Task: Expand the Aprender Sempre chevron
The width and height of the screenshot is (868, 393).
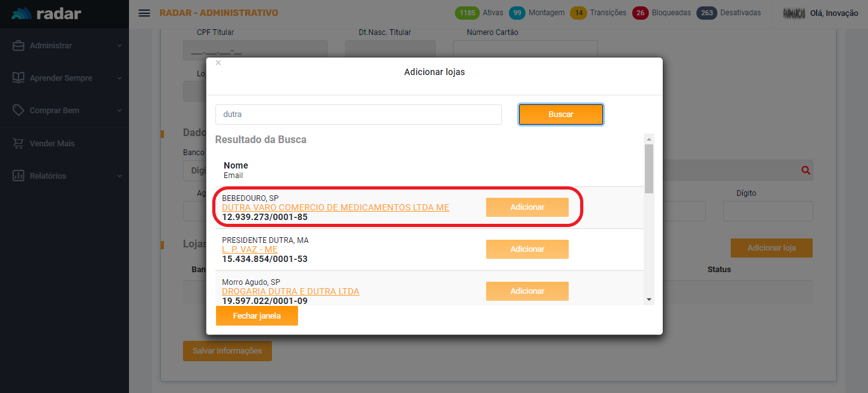Action: coord(119,78)
